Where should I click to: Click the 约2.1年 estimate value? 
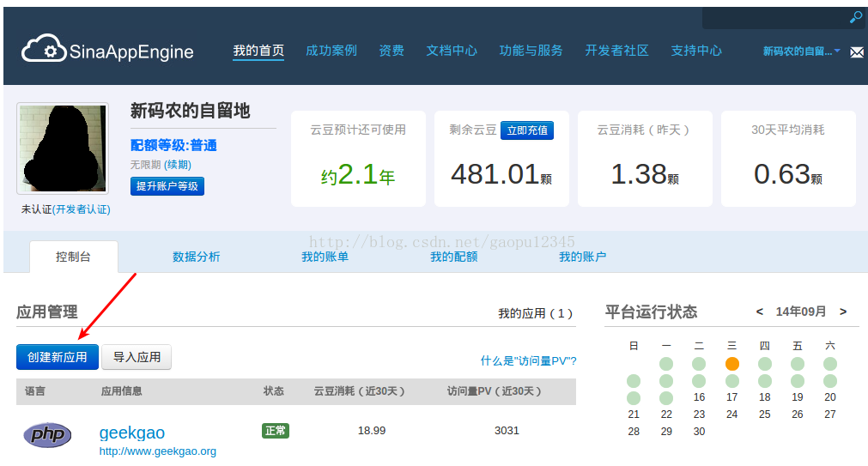coord(358,175)
